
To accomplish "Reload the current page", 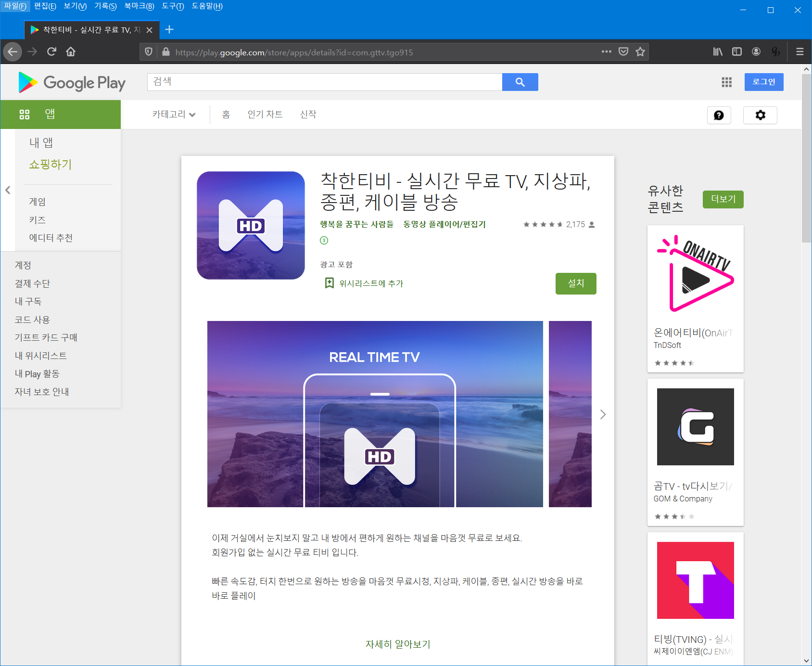I will 51,51.
